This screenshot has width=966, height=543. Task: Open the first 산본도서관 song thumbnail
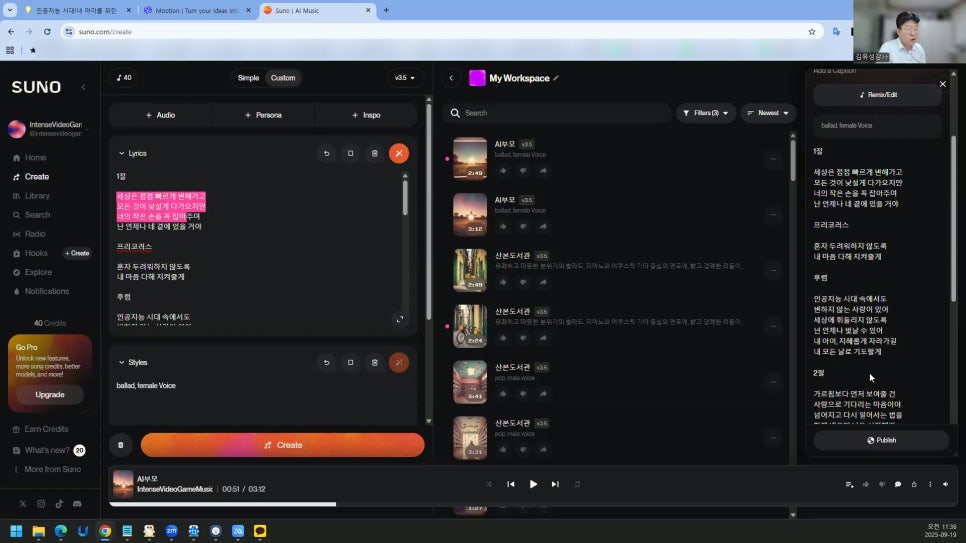[469, 270]
